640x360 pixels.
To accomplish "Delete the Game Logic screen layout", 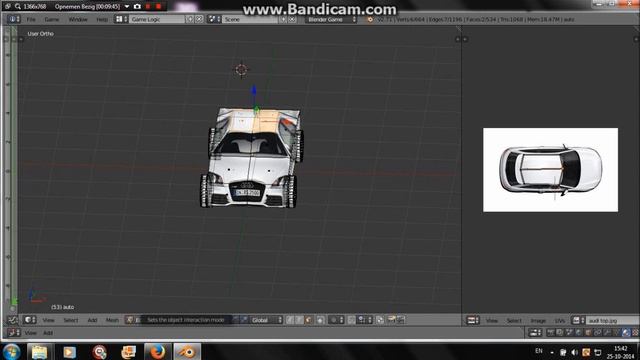I will point(199,19).
